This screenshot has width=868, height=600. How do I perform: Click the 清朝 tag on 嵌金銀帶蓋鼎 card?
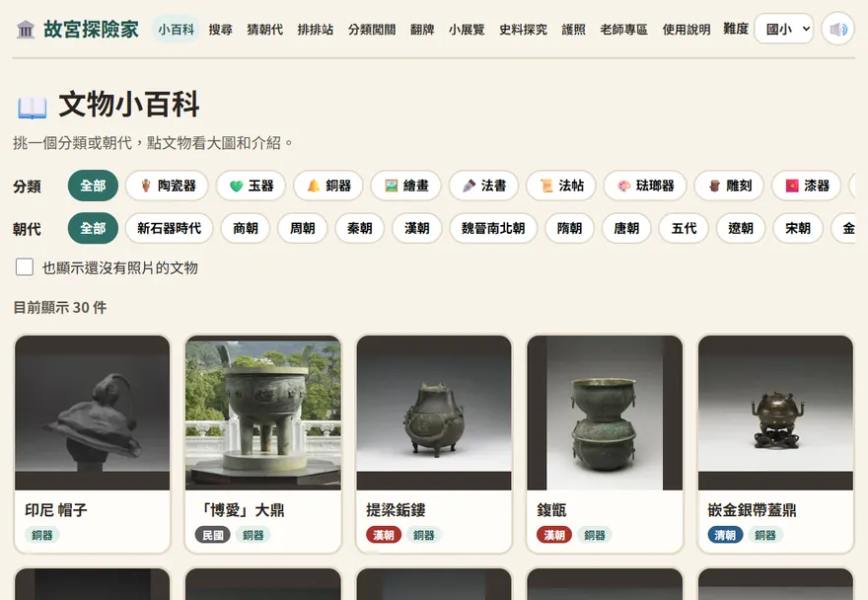click(x=725, y=535)
